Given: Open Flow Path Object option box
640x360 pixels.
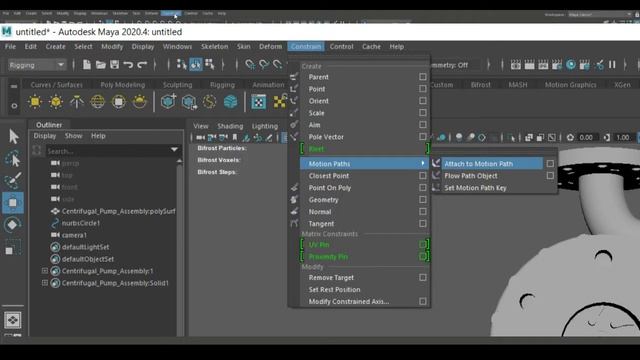Looking at the screenshot, I should (x=550, y=176).
